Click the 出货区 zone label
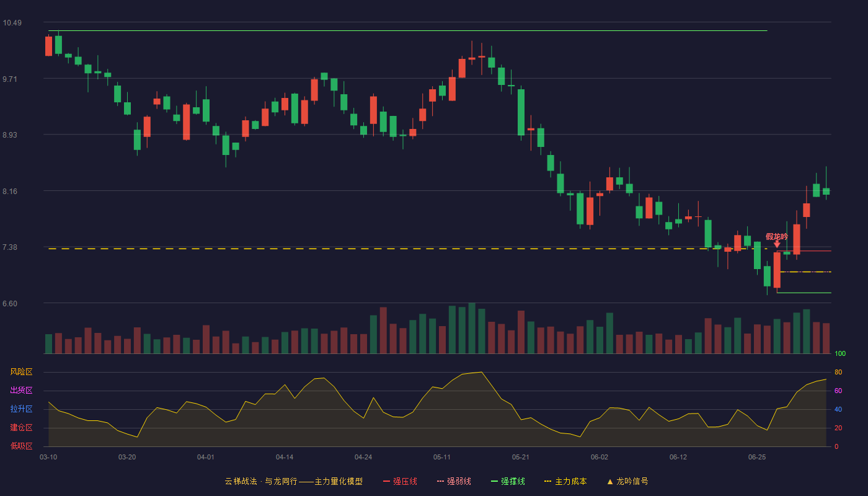 pyautogui.click(x=21, y=391)
